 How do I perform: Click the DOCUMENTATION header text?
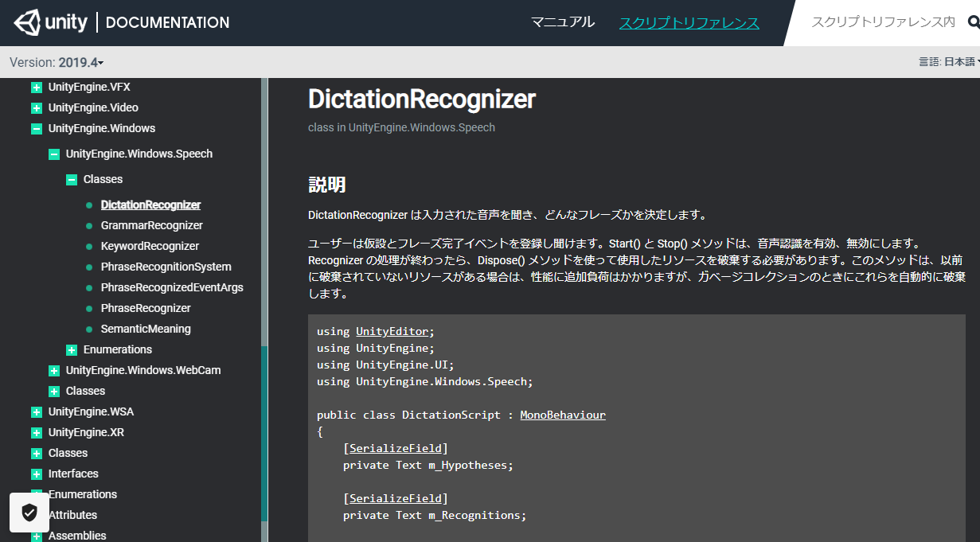[x=167, y=22]
